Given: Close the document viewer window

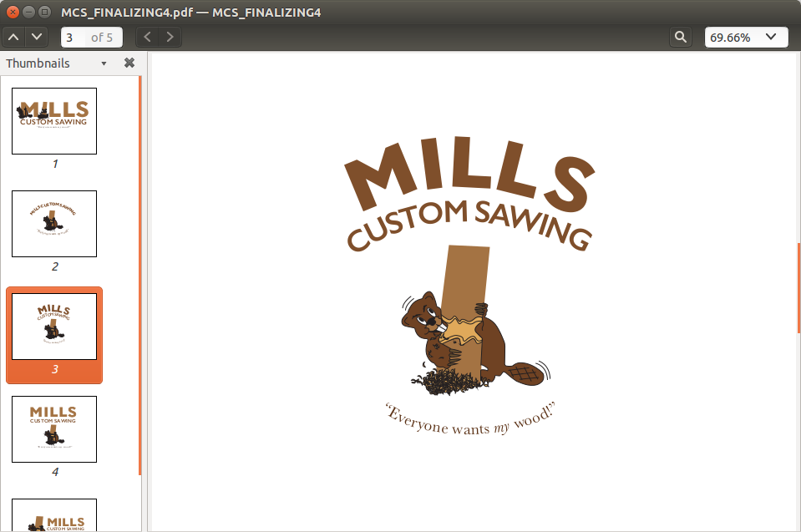Looking at the screenshot, I should [14, 12].
